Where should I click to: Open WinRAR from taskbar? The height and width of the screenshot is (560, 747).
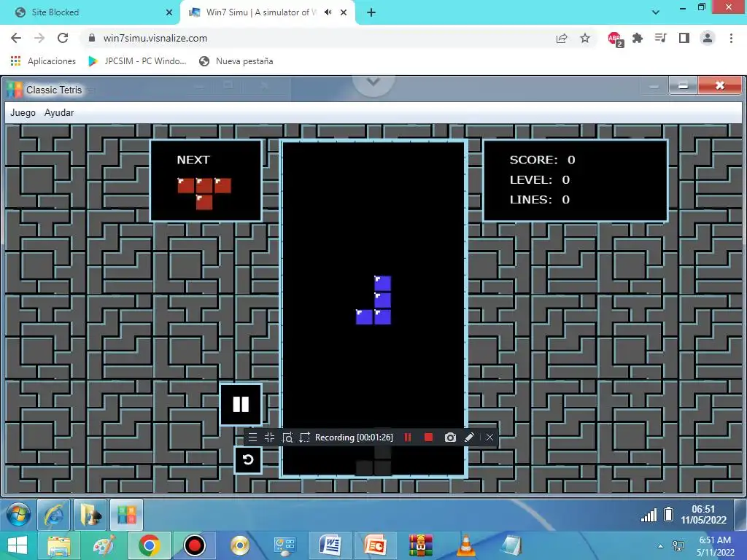coord(420,545)
